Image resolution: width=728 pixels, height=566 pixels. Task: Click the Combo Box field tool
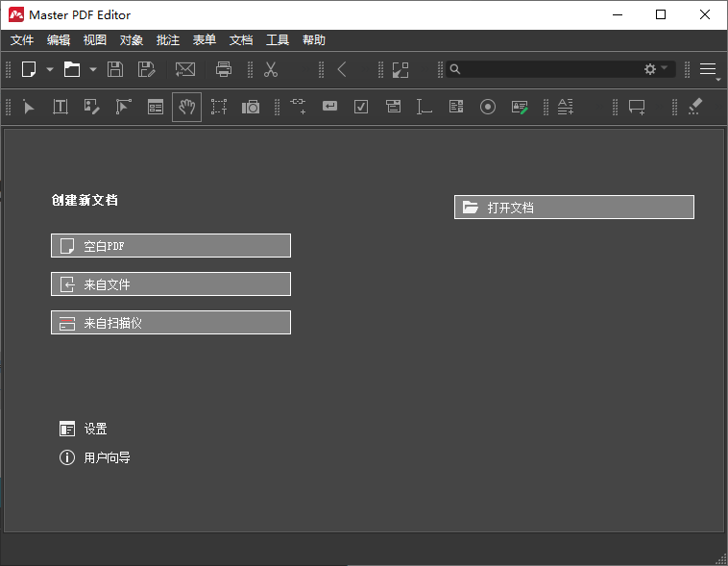tap(393, 107)
